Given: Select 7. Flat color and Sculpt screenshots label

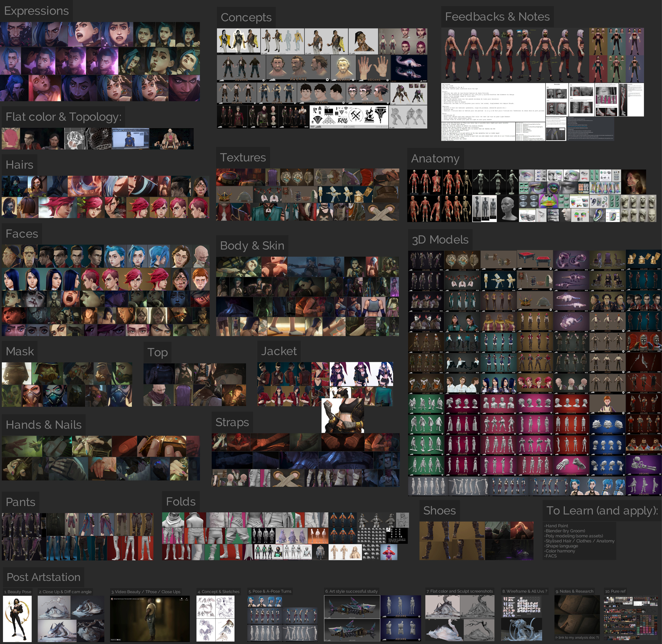Looking at the screenshot, I should pyautogui.click(x=460, y=592).
